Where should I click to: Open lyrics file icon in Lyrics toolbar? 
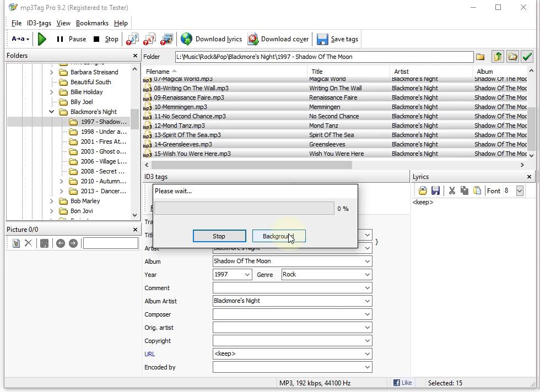point(423,190)
